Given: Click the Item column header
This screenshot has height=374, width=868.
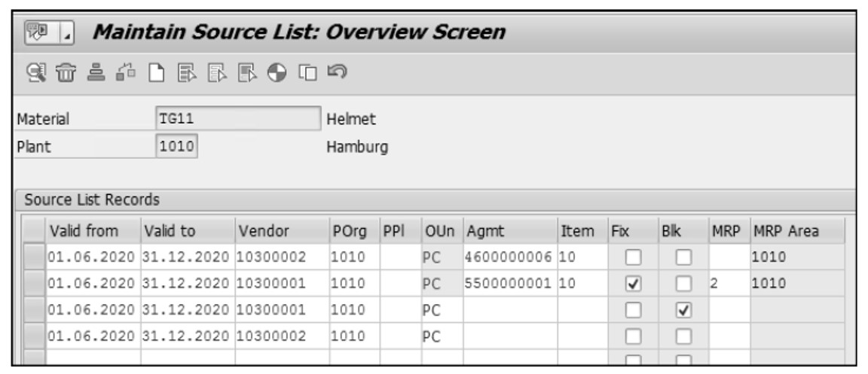Looking at the screenshot, I should click(583, 231).
